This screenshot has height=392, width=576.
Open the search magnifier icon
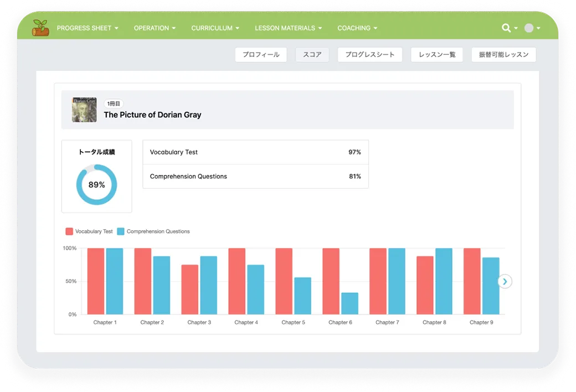(506, 28)
